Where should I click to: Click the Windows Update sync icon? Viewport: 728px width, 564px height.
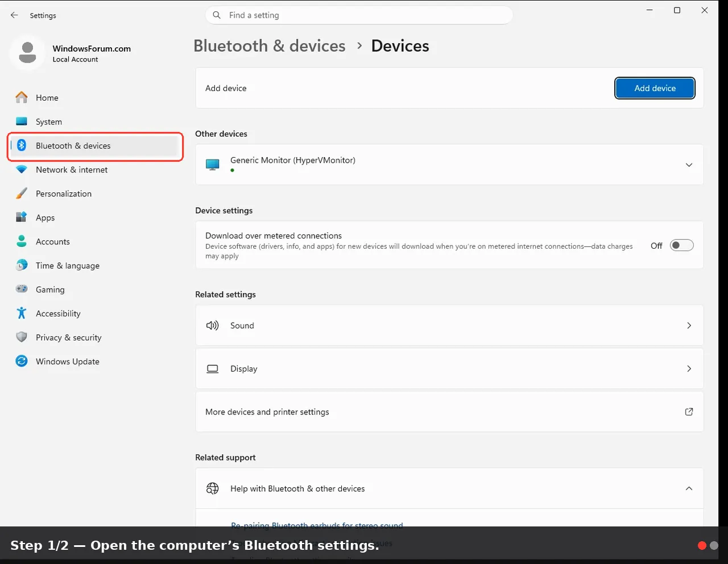pyautogui.click(x=22, y=361)
